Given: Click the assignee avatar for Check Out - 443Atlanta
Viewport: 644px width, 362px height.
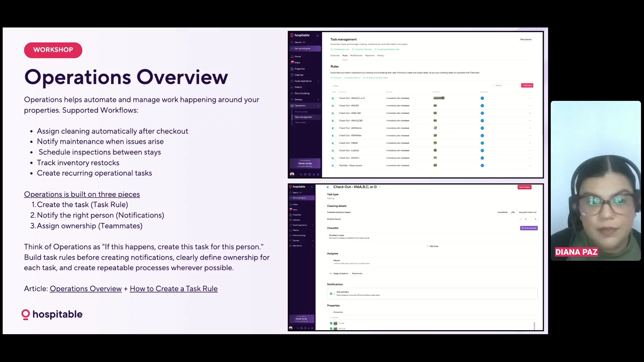Looking at the screenshot, I should click(x=482, y=128).
